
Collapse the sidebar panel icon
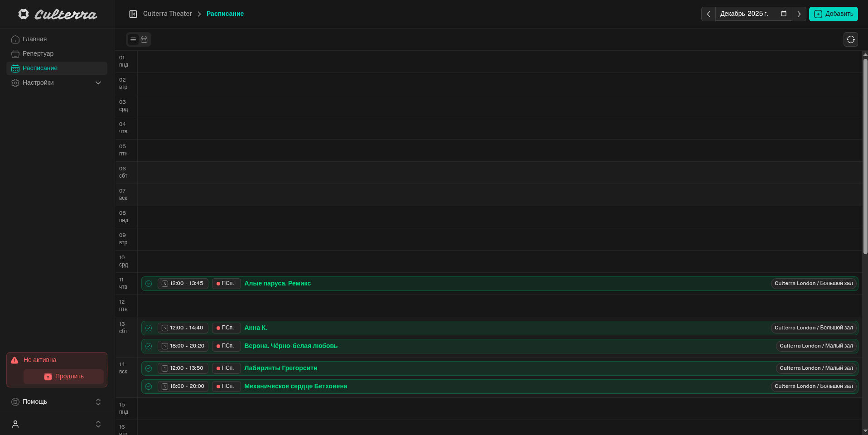[x=133, y=14]
